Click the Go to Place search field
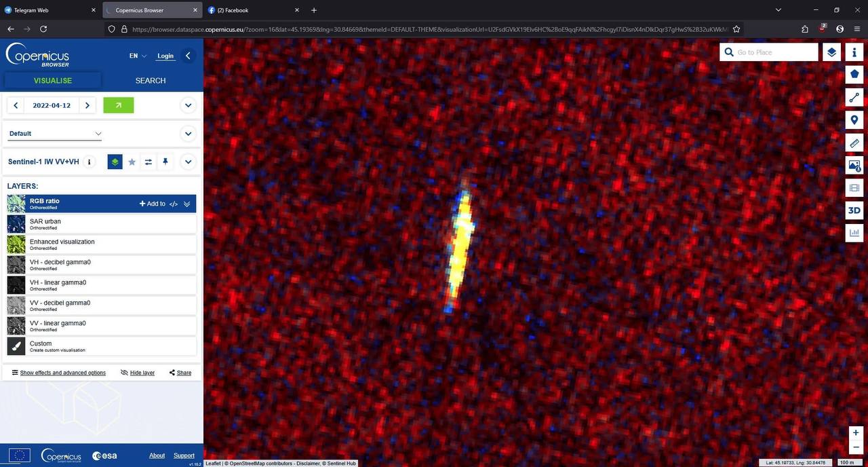The height and width of the screenshot is (467, 868). (775, 52)
